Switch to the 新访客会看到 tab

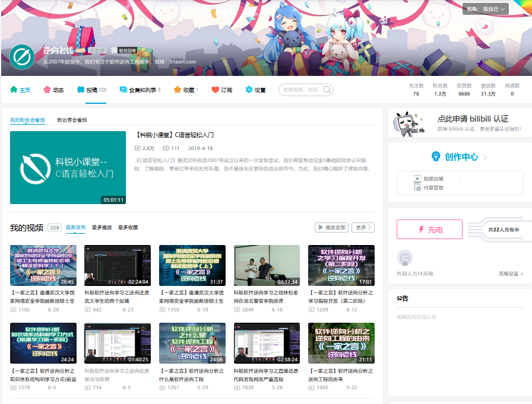click(x=72, y=120)
